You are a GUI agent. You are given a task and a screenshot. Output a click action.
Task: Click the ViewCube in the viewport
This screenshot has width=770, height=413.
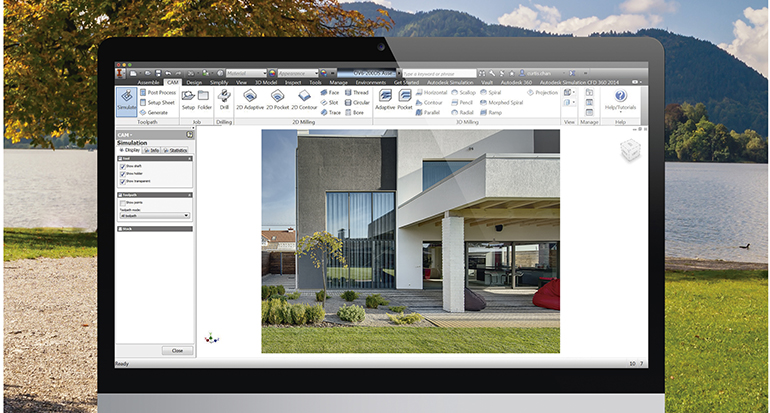click(629, 150)
